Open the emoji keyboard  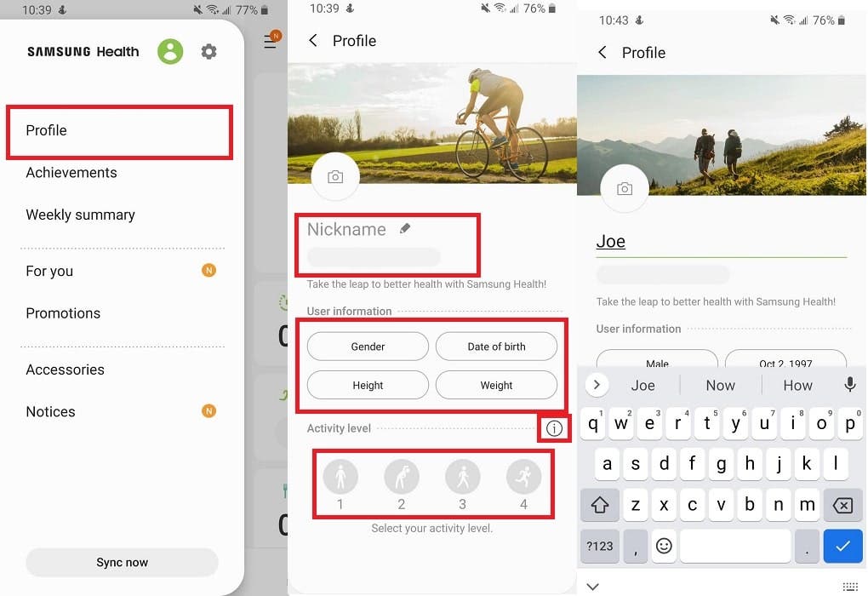pyautogui.click(x=664, y=546)
